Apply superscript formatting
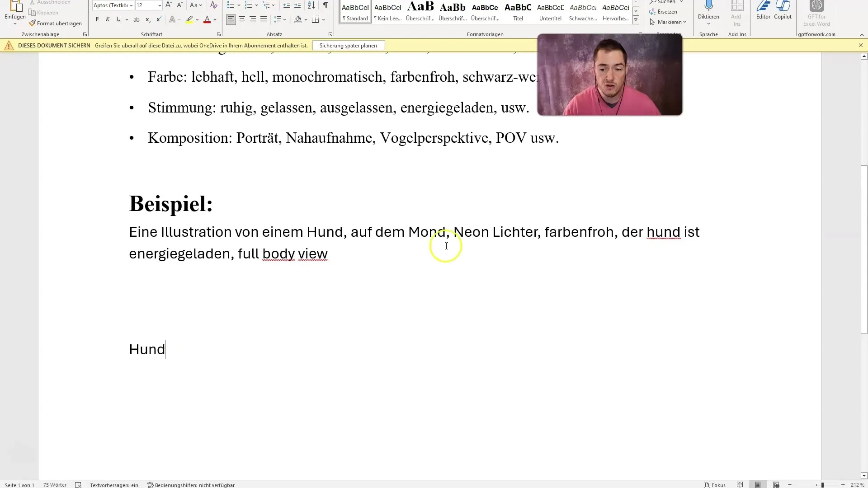This screenshot has height=488, width=868. [x=159, y=19]
